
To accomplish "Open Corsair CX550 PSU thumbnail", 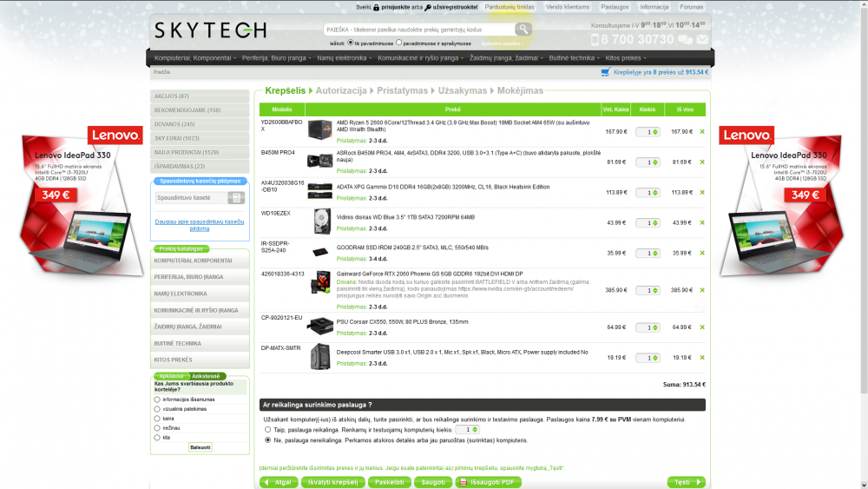I will point(320,326).
